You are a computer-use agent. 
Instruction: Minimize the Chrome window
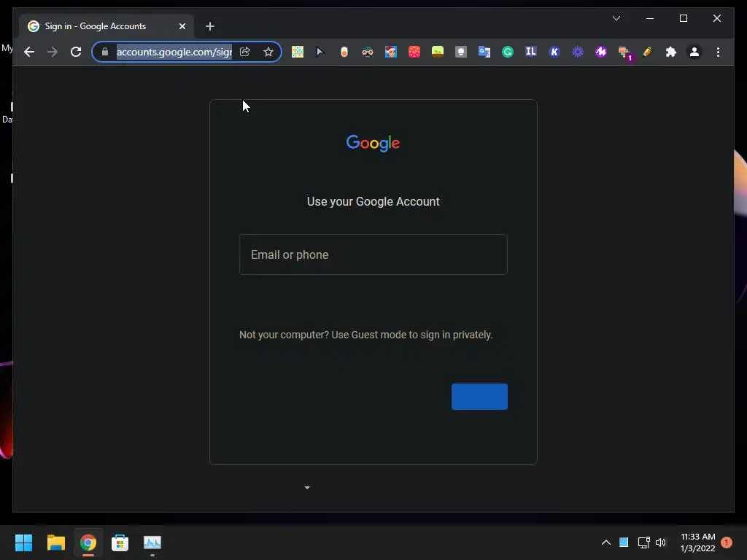tap(650, 18)
